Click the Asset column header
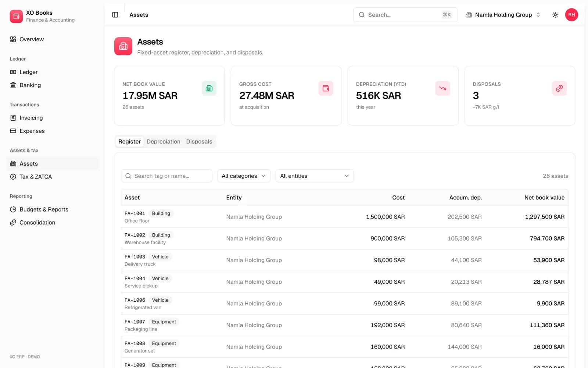The width and height of the screenshot is (588, 368). tap(132, 198)
